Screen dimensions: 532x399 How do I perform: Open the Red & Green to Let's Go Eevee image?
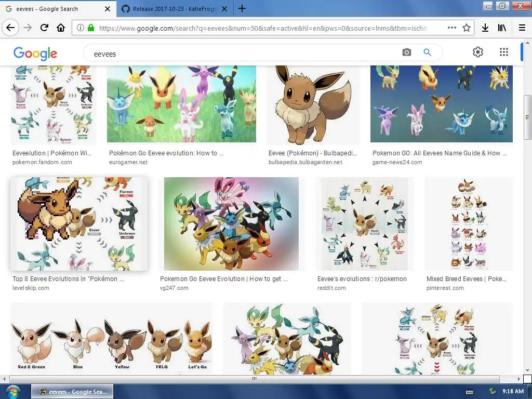(112, 339)
